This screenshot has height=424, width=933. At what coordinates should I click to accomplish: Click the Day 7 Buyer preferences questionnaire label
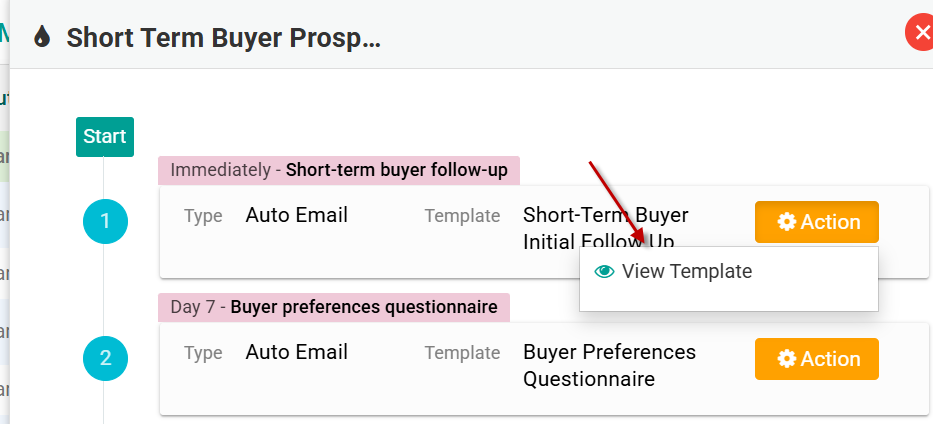pyautogui.click(x=334, y=307)
